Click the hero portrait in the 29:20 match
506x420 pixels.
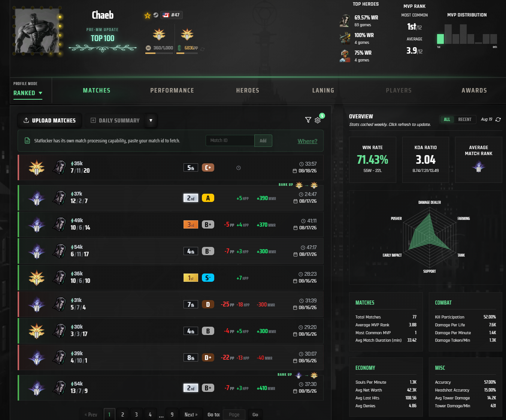[59, 331]
